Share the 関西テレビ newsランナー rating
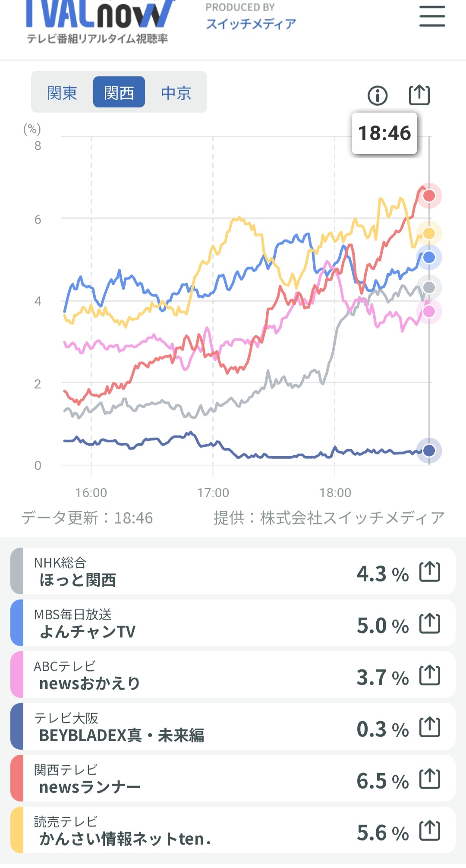 click(430, 779)
